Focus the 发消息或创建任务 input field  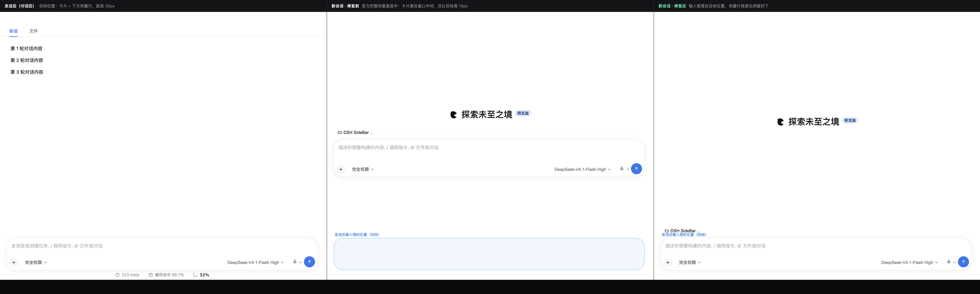coord(162,246)
